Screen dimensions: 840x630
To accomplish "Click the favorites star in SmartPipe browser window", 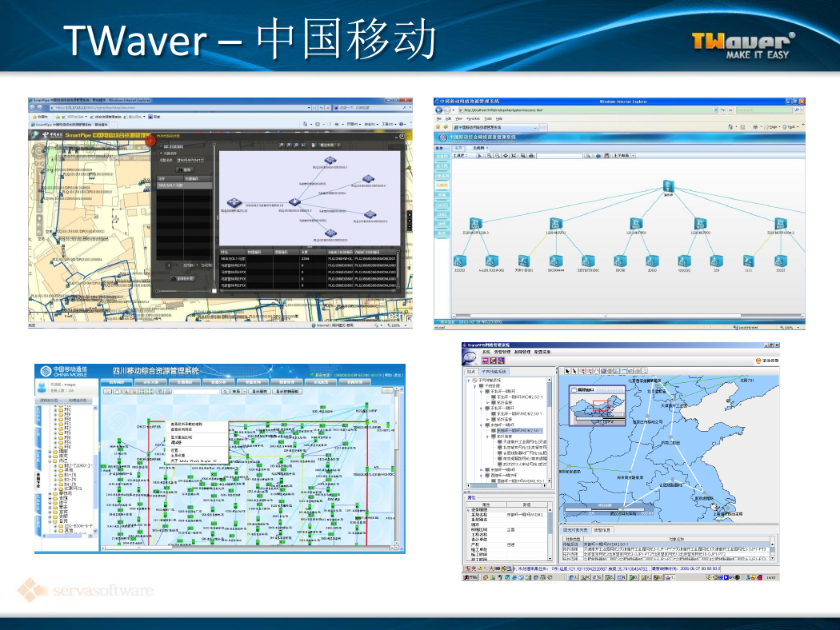I will tap(35, 117).
